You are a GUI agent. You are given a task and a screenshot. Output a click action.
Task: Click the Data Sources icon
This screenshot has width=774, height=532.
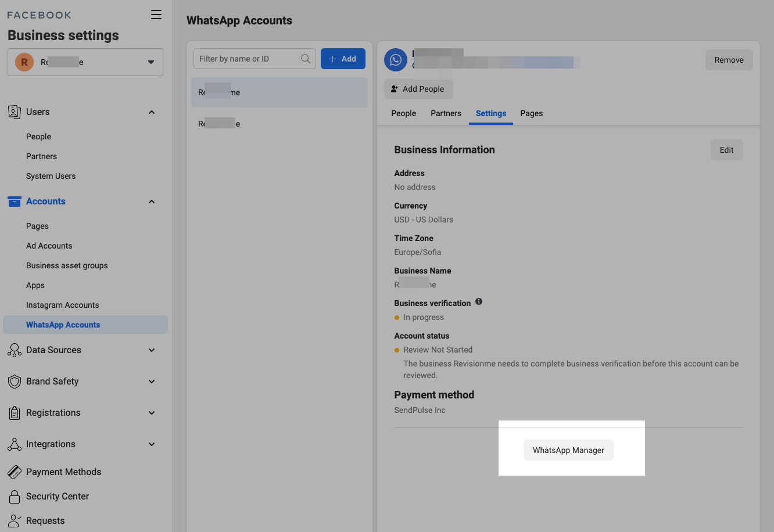pos(15,350)
